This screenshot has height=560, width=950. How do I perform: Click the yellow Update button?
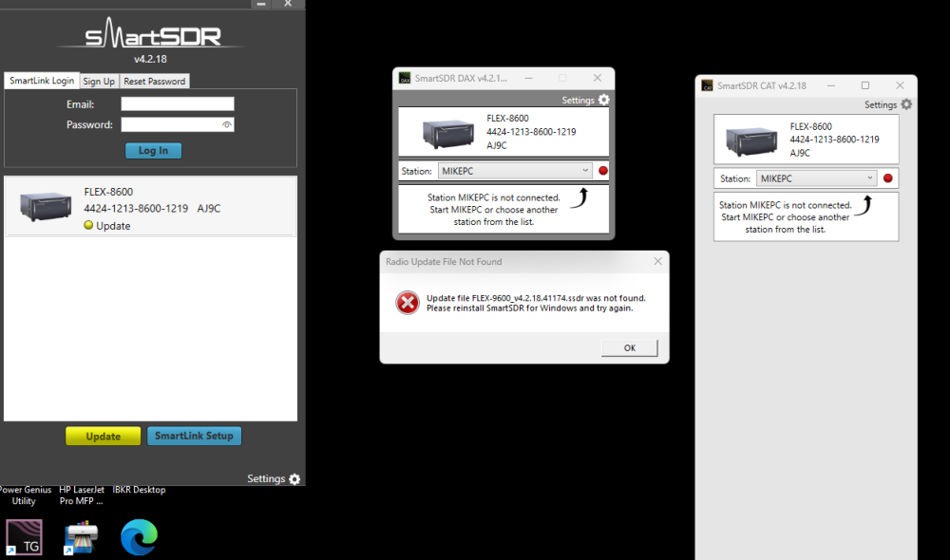103,436
